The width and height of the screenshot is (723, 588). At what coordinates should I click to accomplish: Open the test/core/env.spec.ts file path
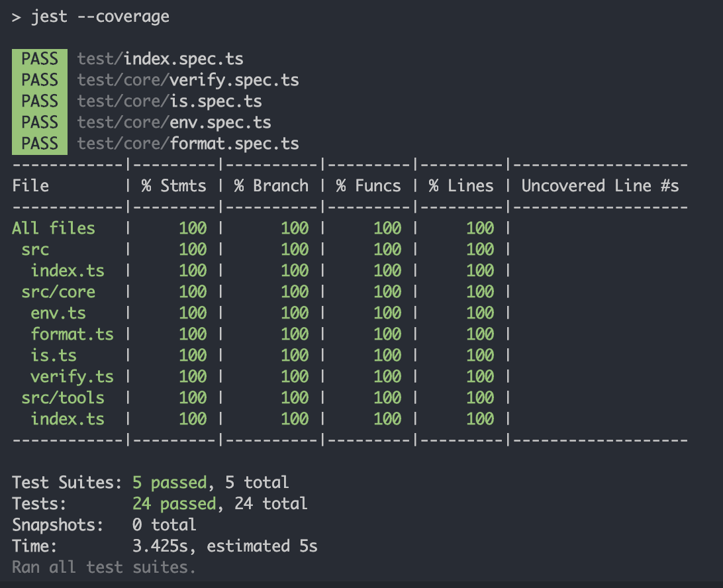coord(174,122)
